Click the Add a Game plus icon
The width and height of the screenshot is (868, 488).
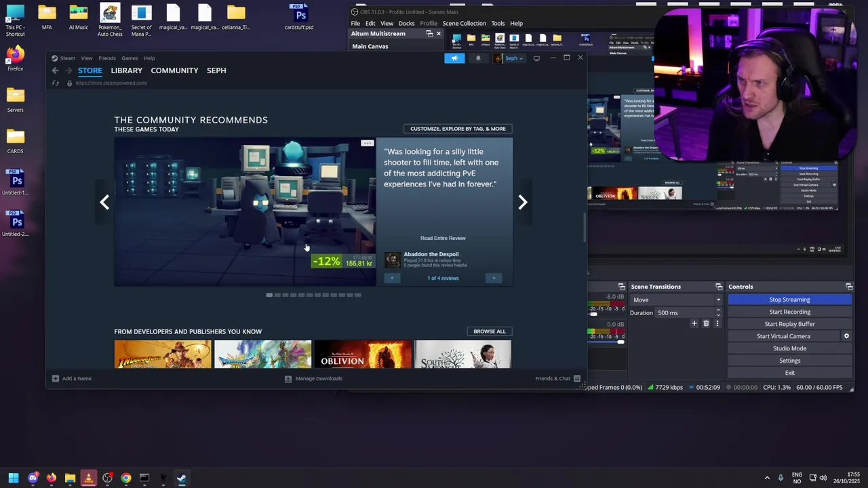click(56, 378)
